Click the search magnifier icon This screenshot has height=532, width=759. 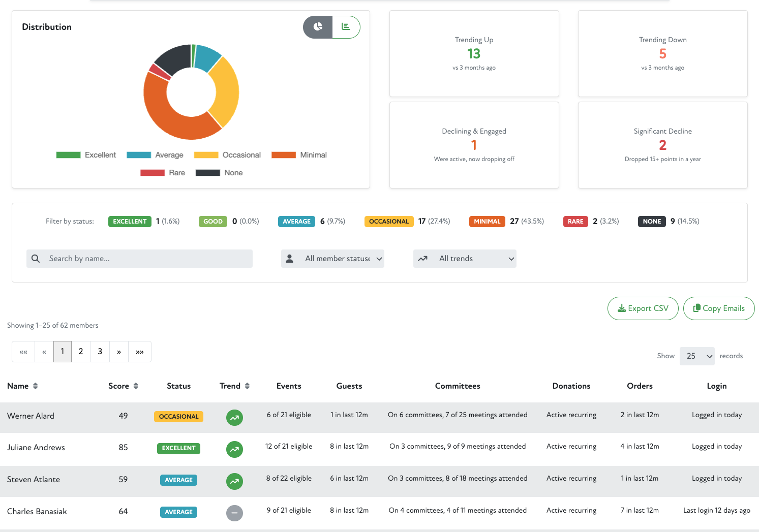(x=36, y=259)
